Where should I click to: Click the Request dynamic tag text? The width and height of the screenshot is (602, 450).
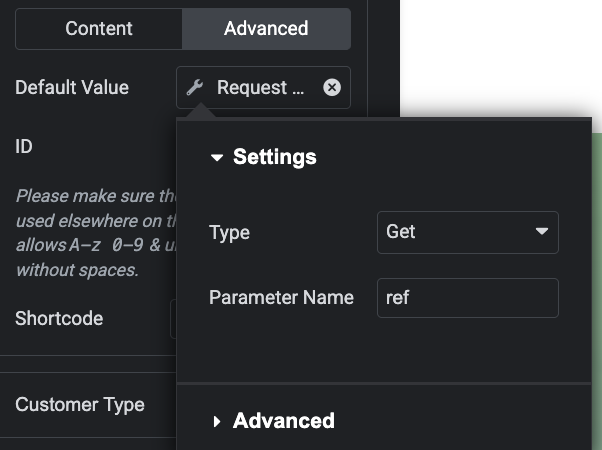tap(260, 88)
